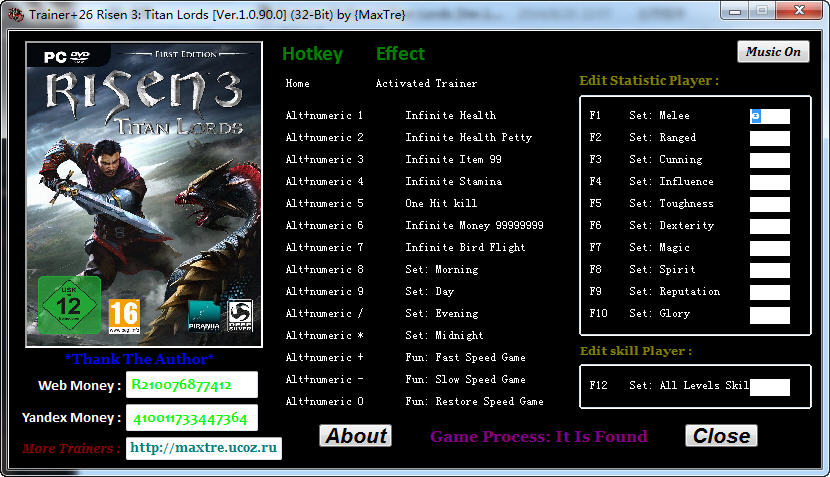Image resolution: width=830 pixels, height=477 pixels.
Task: Click the 'Activated Trainer' effect text
Action: (426, 83)
